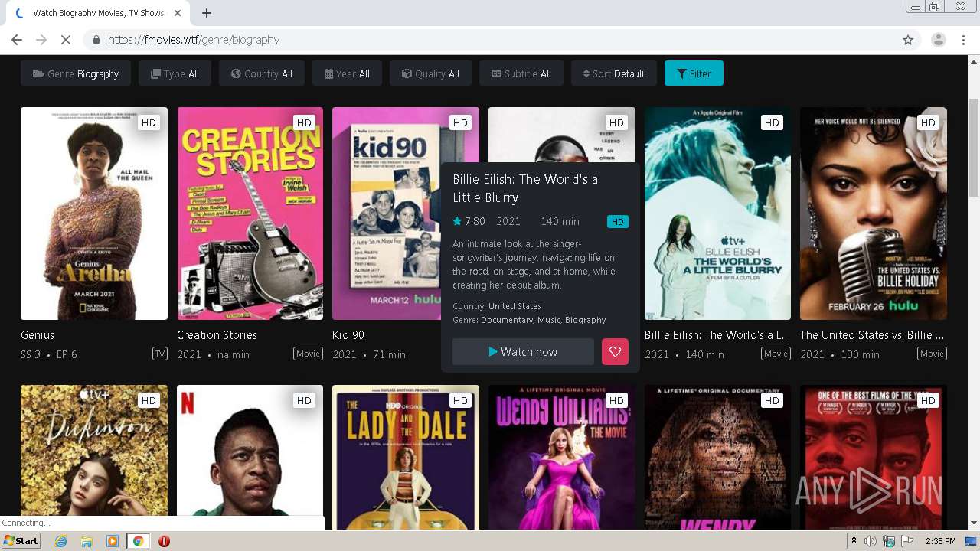Screen dimensions: 980x551
Task: Click the cyan Filter button
Action: (694, 73)
